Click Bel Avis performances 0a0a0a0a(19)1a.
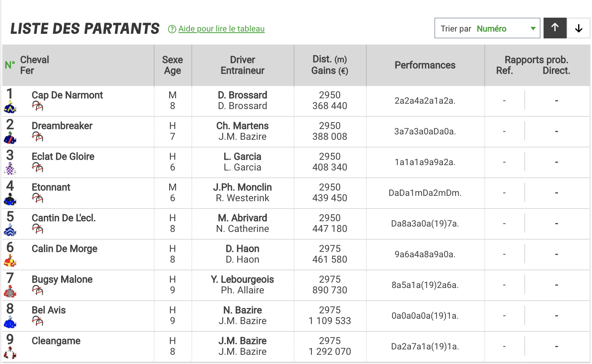 point(425,316)
